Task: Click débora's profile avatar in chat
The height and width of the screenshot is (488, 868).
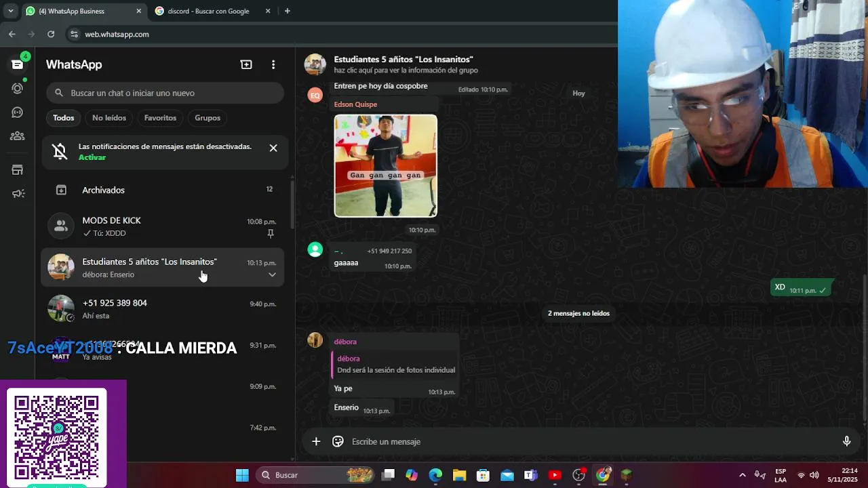Action: 315,340
